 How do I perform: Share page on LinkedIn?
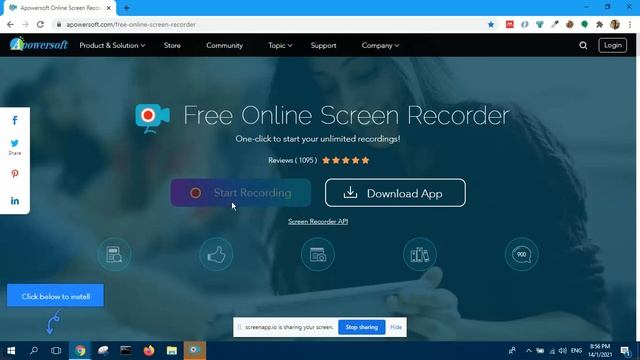15,201
